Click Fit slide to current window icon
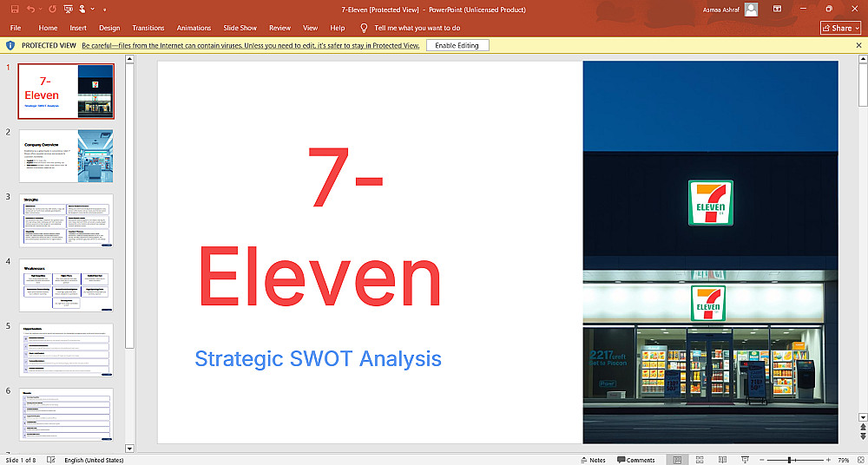Viewport: 868px width, 465px height. (x=859, y=460)
